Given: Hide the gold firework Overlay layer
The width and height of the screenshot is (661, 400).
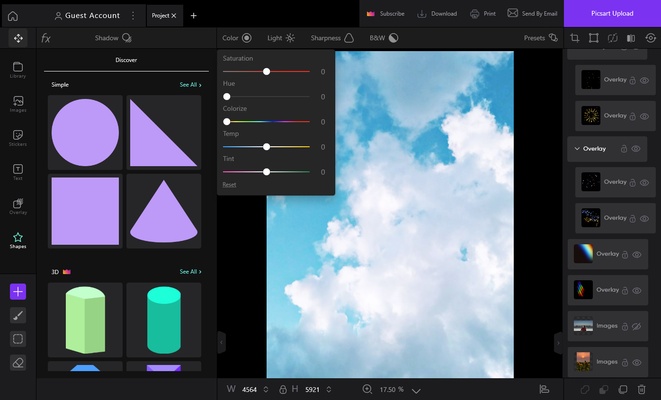Looking at the screenshot, I should pos(645,116).
